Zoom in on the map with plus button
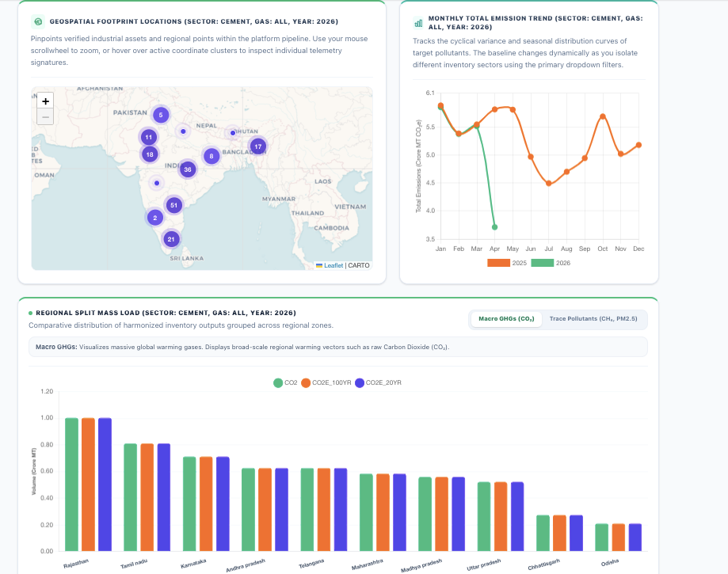Image resolution: width=728 pixels, height=574 pixels. 45,101
